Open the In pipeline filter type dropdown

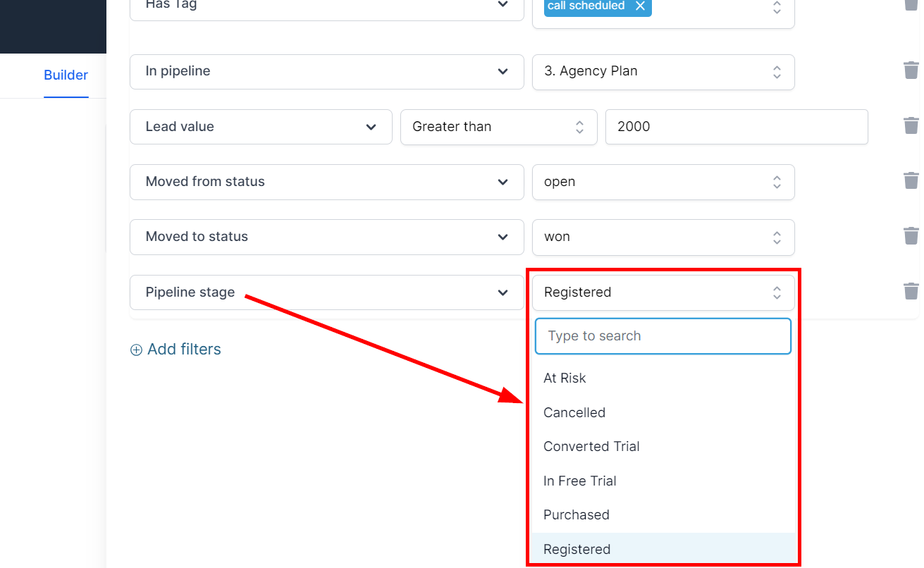pos(326,72)
